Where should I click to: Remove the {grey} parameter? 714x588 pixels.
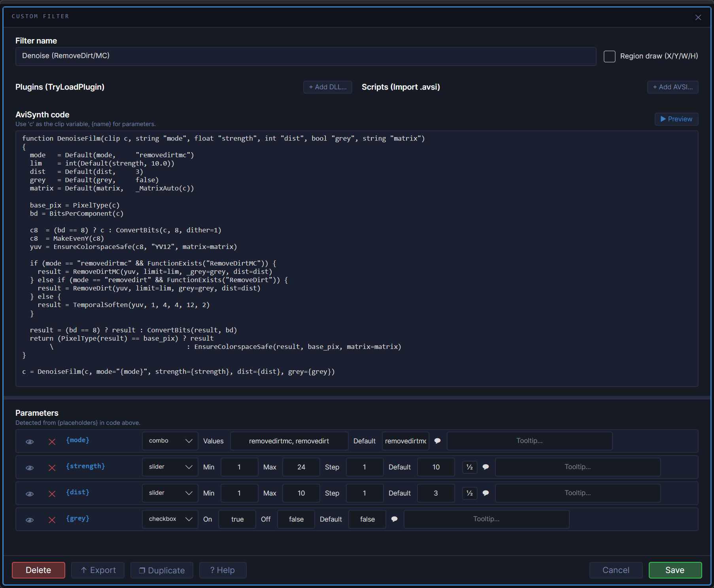tap(52, 520)
